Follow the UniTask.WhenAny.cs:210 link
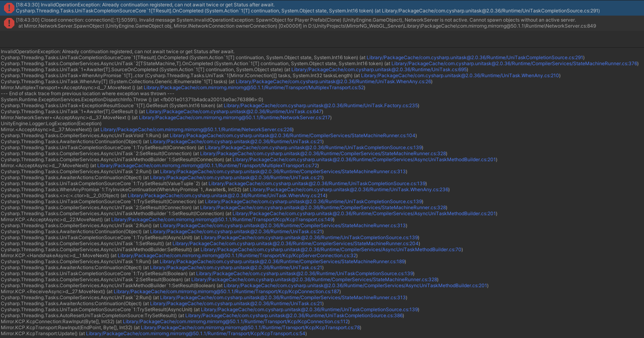Viewport: 644px width, 338px height. pos(460,76)
